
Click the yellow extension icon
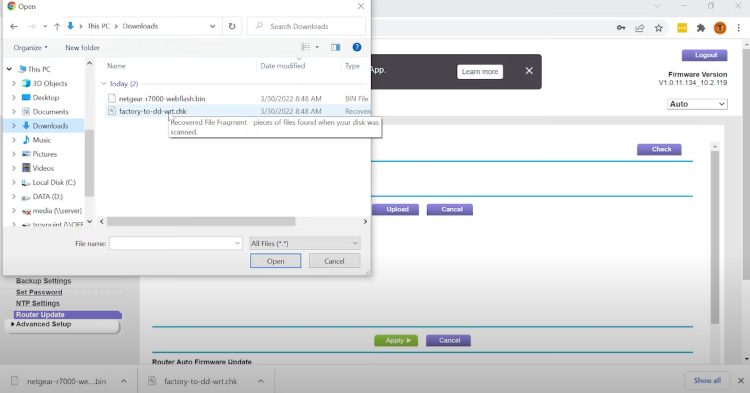pos(682,28)
